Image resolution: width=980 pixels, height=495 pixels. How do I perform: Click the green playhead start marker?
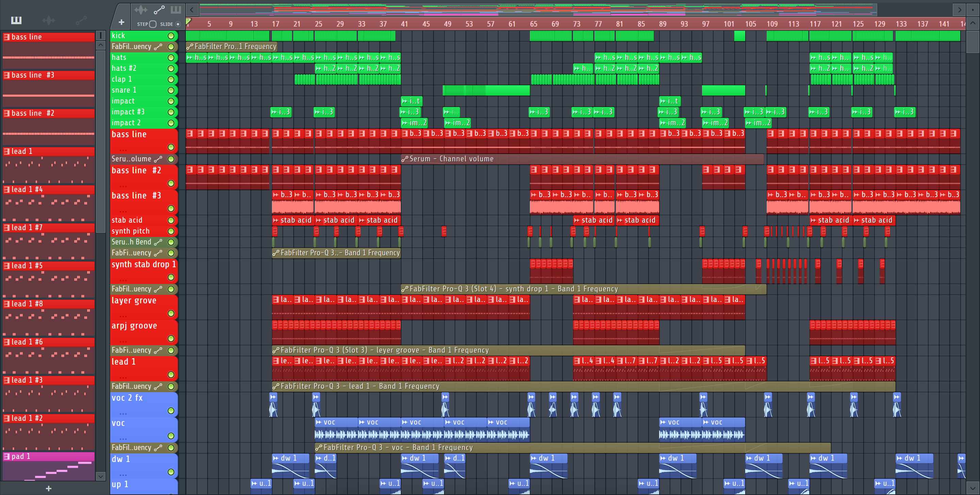pos(188,22)
